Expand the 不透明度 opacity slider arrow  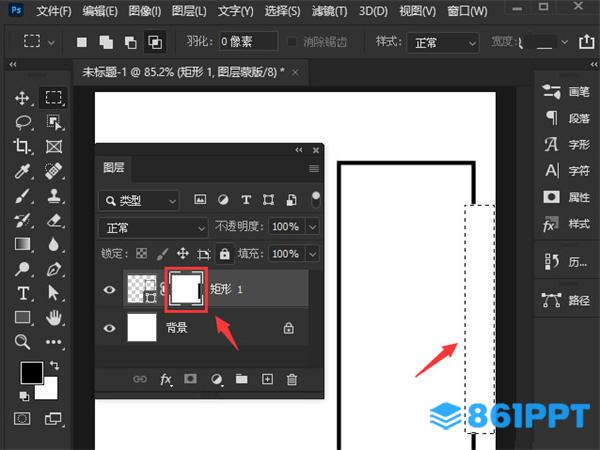tap(313, 227)
